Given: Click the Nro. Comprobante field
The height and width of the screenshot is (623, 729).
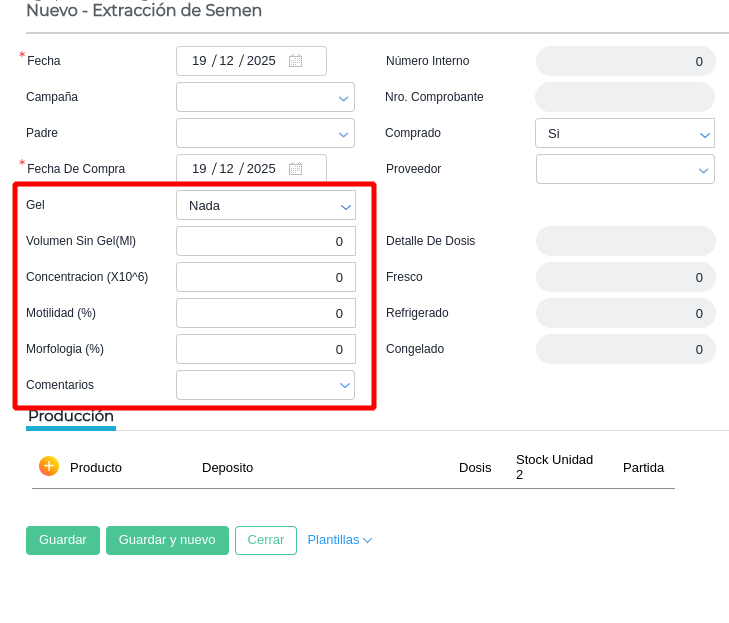Looking at the screenshot, I should tap(624, 97).
